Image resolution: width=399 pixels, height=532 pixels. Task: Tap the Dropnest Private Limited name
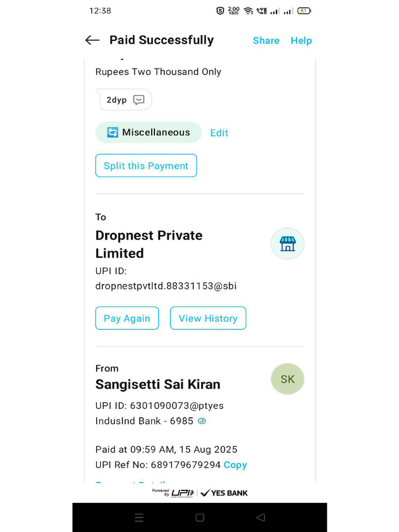pyautogui.click(x=149, y=244)
